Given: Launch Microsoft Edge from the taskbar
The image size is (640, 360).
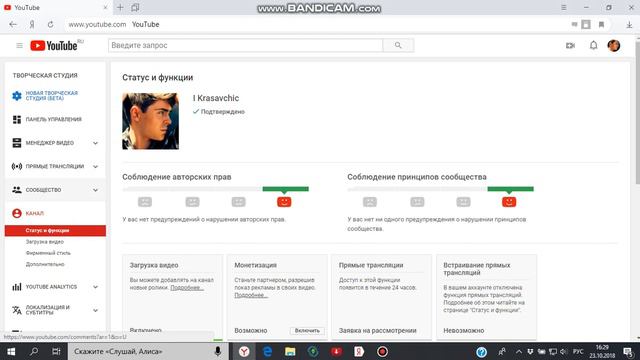Looking at the screenshot, I should (267, 351).
